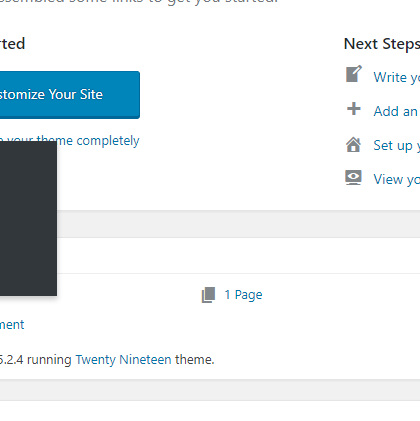Open the Write your first post link
This screenshot has height=421, width=420.
click(396, 77)
